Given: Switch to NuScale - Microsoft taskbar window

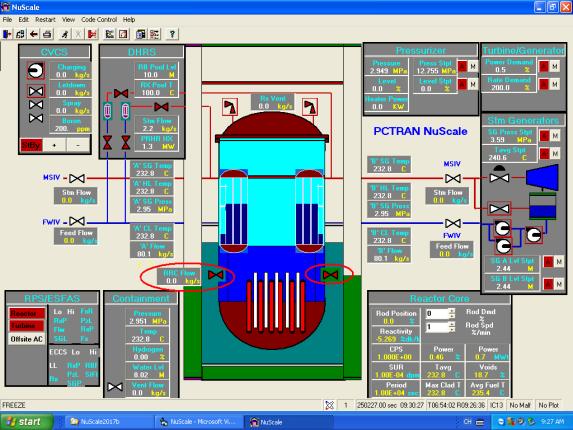Looking at the screenshot, I should [x=200, y=422].
